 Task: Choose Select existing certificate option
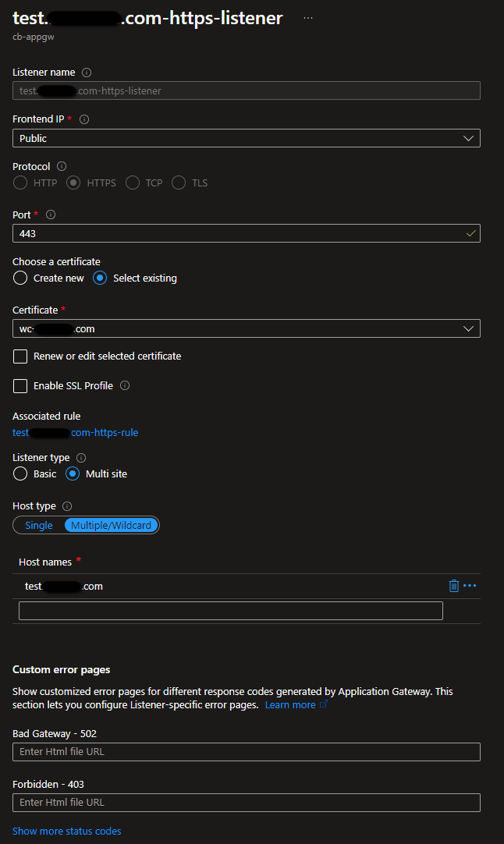(x=100, y=278)
